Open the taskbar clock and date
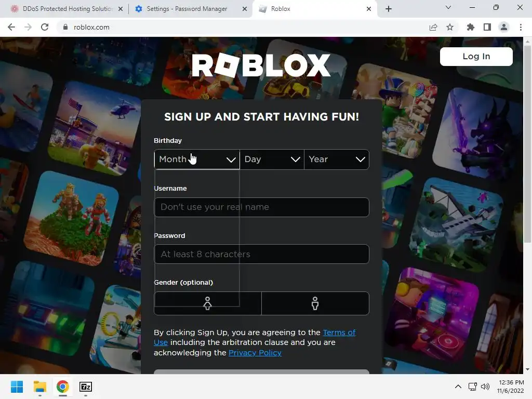The width and height of the screenshot is (532, 399). [511, 387]
